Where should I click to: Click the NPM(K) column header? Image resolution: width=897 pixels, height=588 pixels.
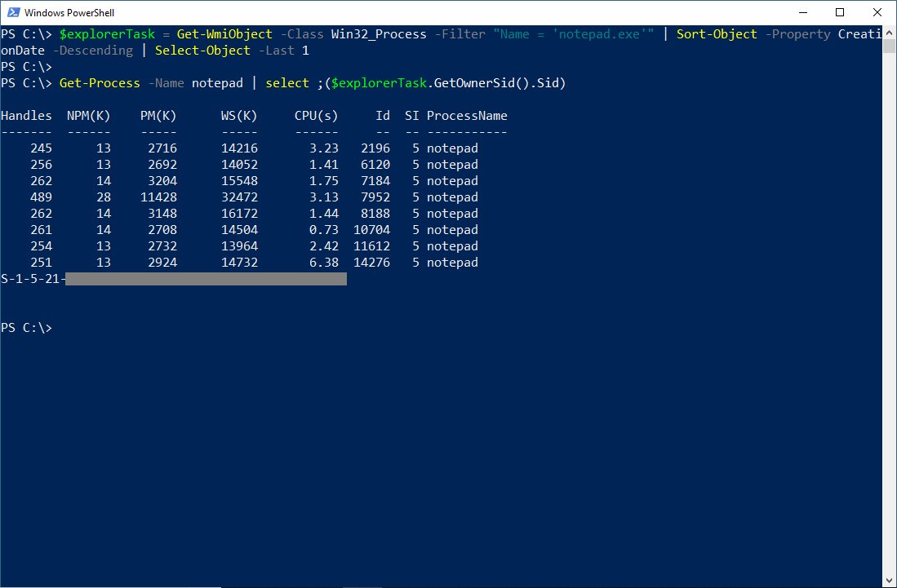pos(89,116)
